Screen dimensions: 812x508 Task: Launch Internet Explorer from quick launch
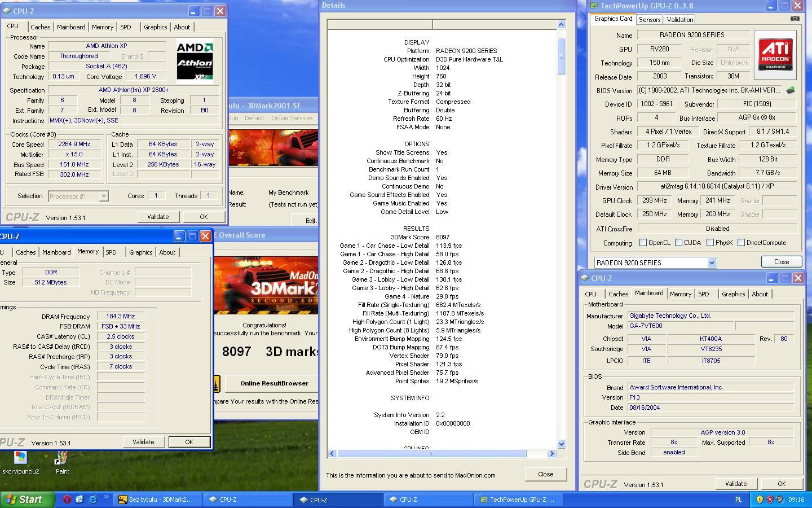92,500
